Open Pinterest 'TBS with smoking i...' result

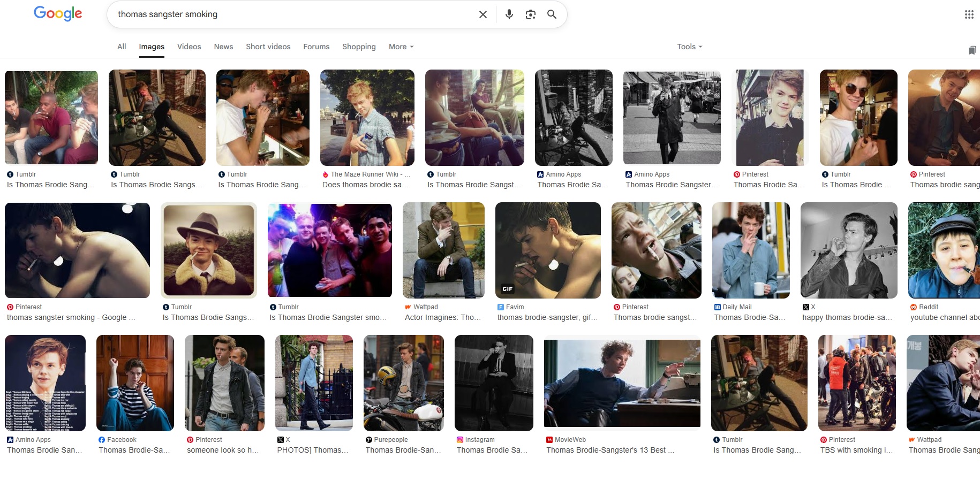coord(856,450)
